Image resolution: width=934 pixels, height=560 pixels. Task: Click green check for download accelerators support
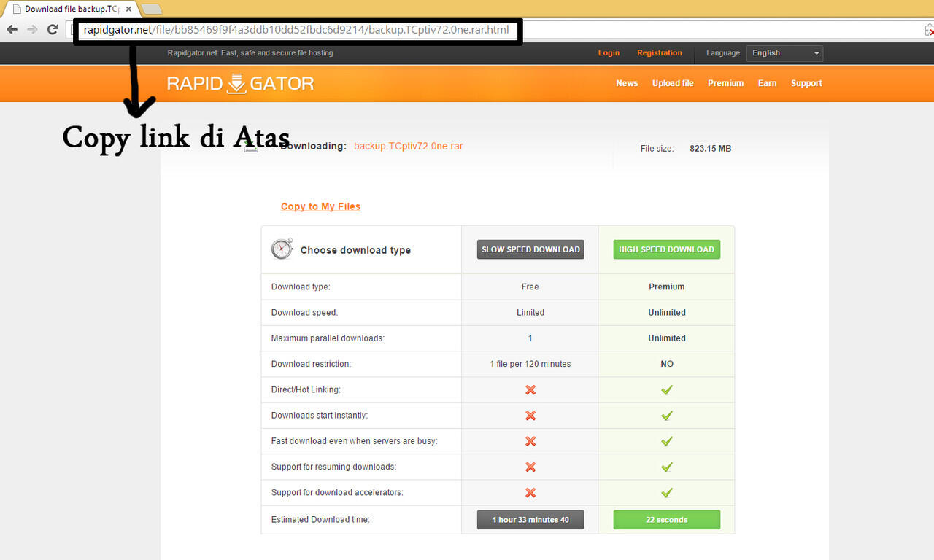point(666,493)
